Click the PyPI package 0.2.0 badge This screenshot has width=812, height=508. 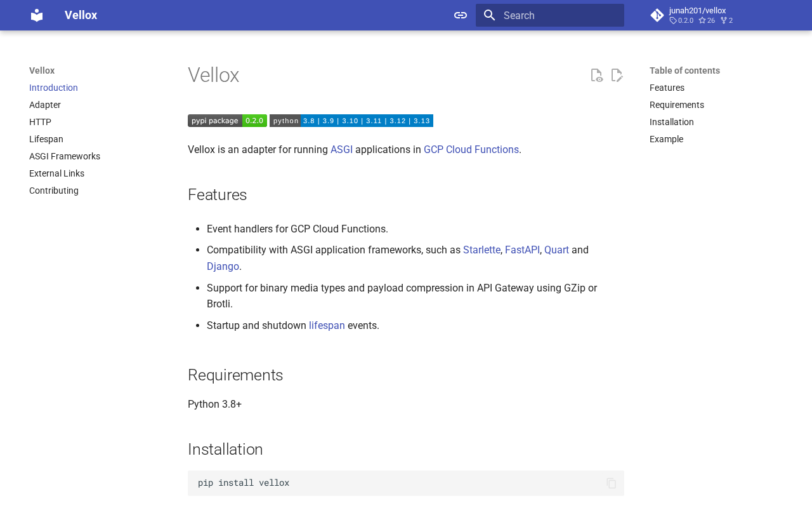tap(227, 121)
